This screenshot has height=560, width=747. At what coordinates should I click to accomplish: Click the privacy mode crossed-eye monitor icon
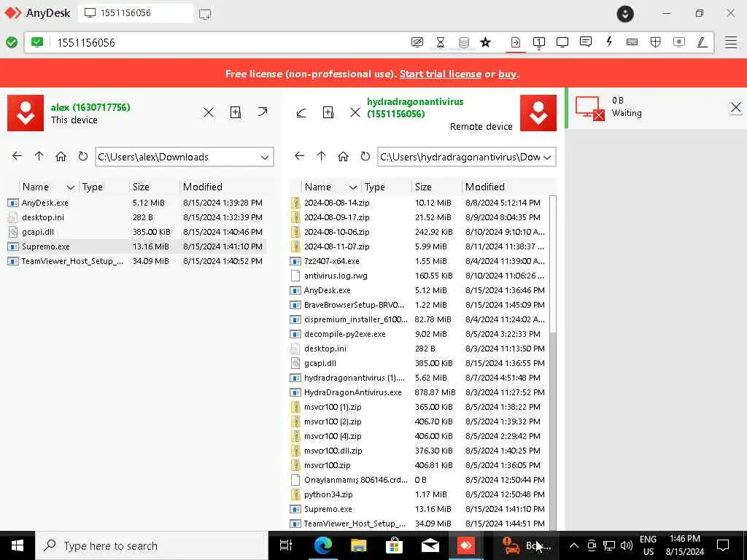[417, 42]
